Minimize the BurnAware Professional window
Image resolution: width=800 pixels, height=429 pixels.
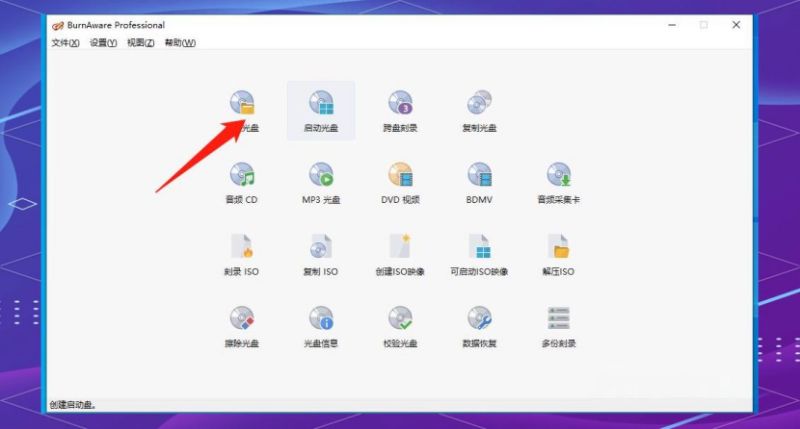click(672, 25)
